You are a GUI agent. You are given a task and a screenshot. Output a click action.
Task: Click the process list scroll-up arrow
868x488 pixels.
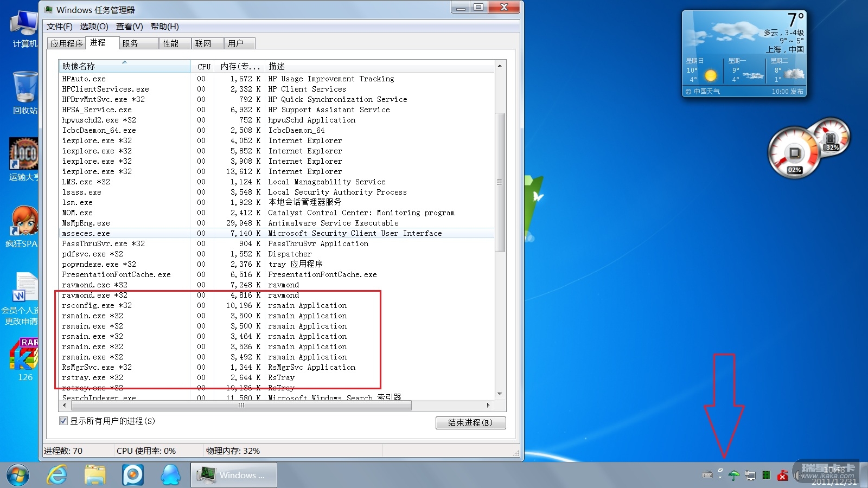(x=500, y=66)
